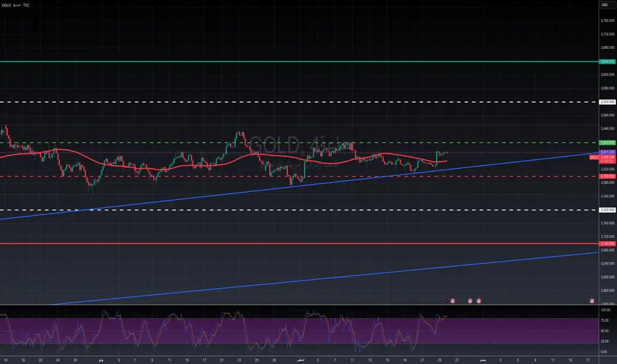
Task: Click the red 3,300.000 price label
Action: pos(607,176)
